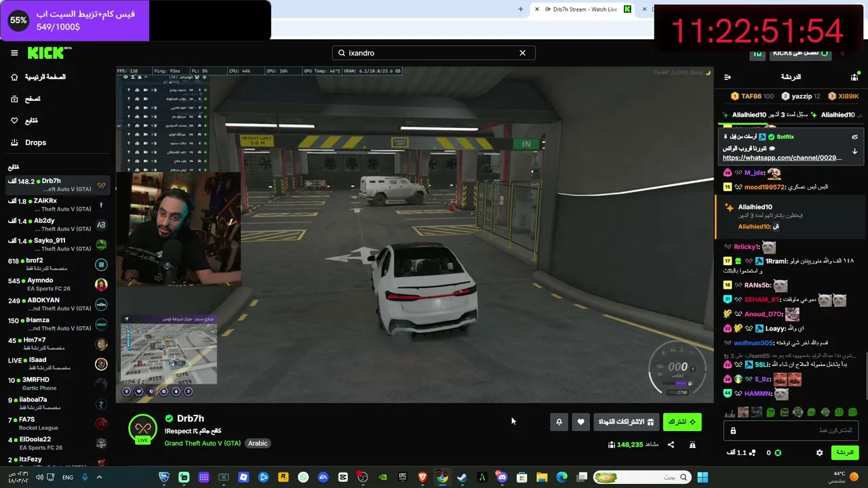
Task: Switch to the Drb7h Stream browser tab
Action: tap(583, 9)
